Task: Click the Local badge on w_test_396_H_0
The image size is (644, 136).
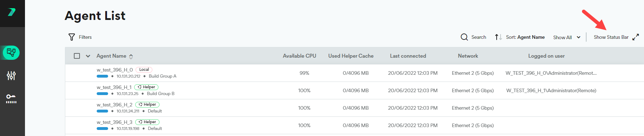Action: 144,70
